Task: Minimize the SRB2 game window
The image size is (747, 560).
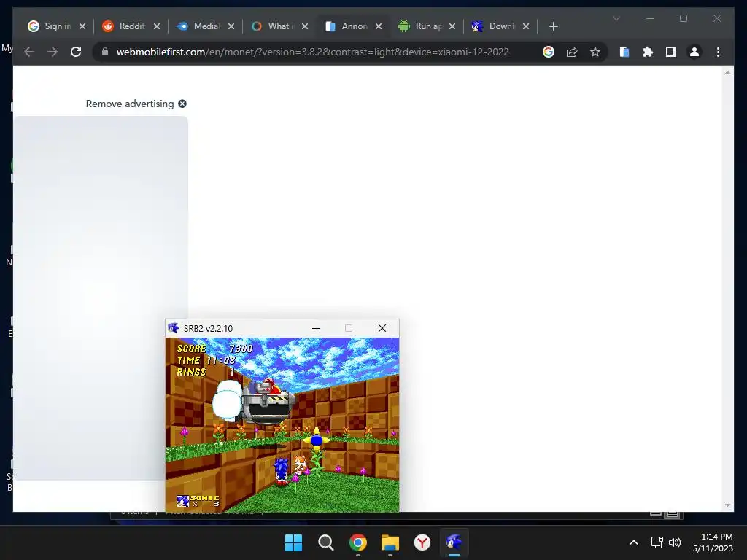Action: (315, 328)
